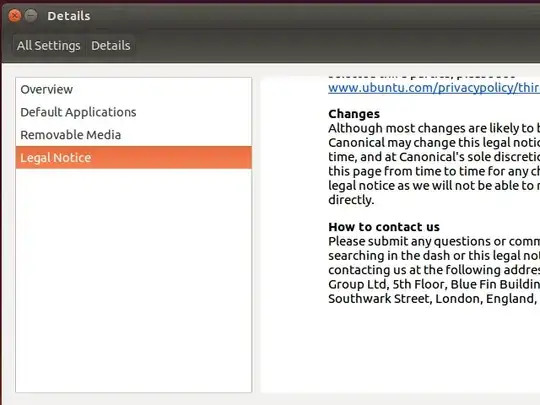The height and width of the screenshot is (405, 540).
Task: Click the line starting with Please submit any questions
Action: coord(434,241)
